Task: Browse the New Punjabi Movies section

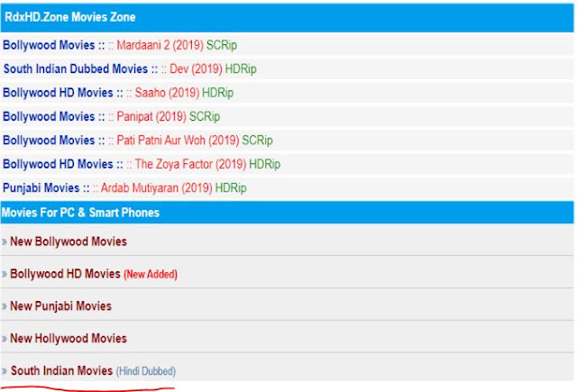Action: (60, 306)
